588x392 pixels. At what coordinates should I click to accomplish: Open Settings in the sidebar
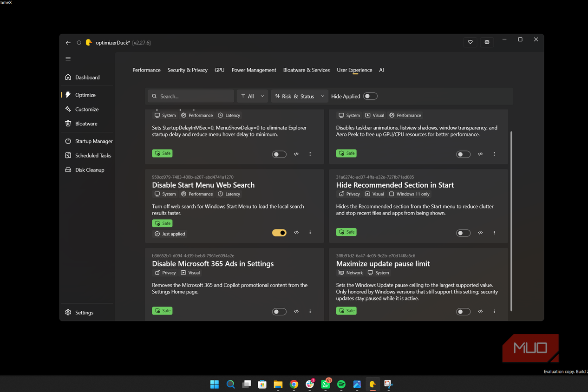87,313
